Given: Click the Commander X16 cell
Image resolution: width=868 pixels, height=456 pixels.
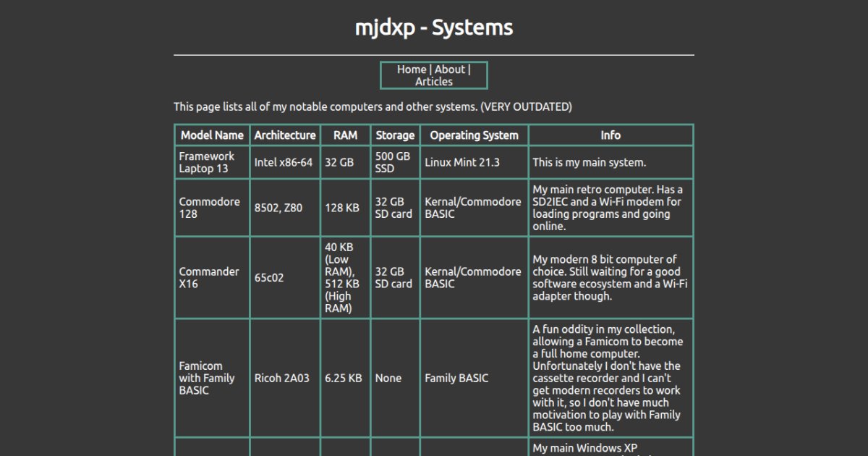Looking at the screenshot, I should (x=212, y=277).
